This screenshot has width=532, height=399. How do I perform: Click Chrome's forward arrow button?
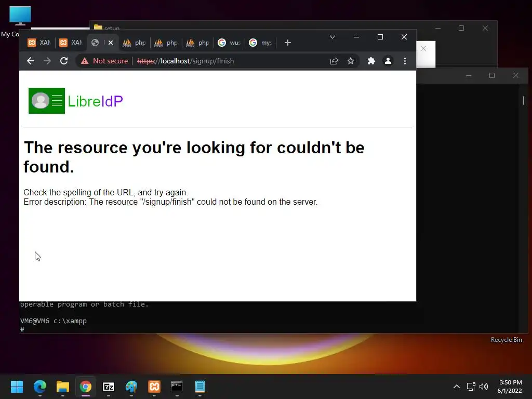point(47,61)
